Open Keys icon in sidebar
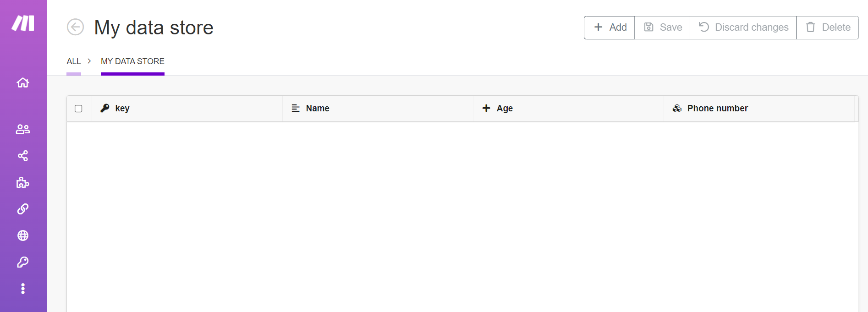This screenshot has width=868, height=312. tap(23, 262)
